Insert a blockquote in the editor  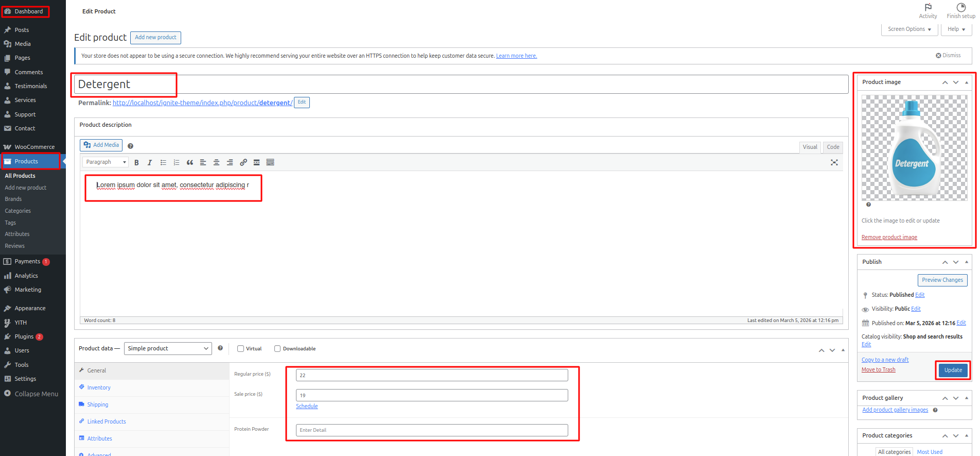coord(190,162)
